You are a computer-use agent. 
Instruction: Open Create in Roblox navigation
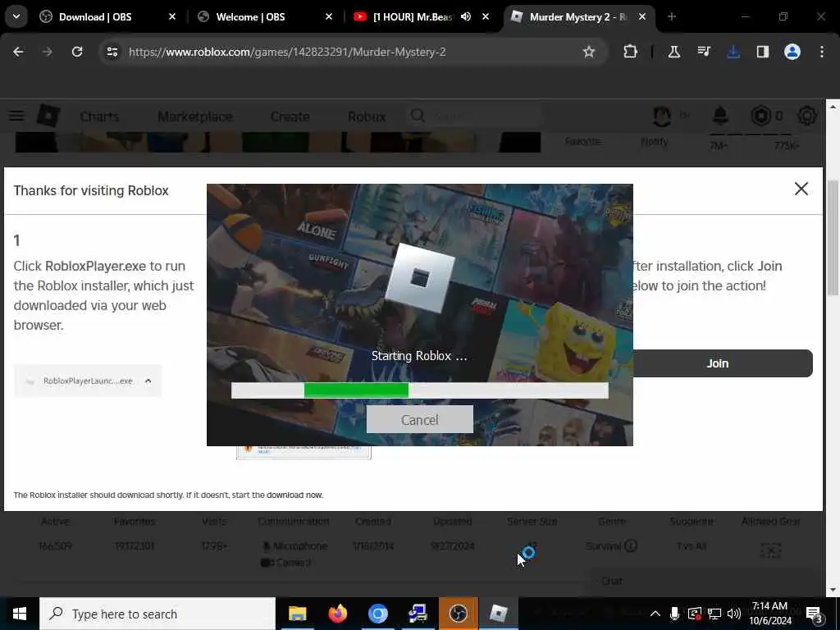[x=290, y=116]
